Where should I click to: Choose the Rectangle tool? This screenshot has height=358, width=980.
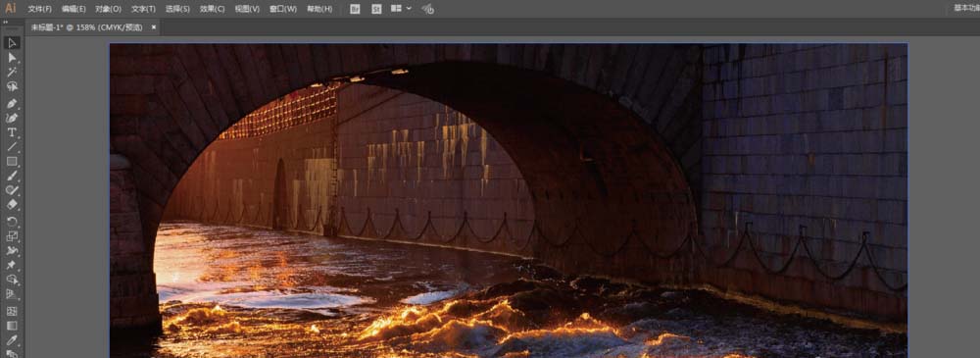tap(12, 162)
